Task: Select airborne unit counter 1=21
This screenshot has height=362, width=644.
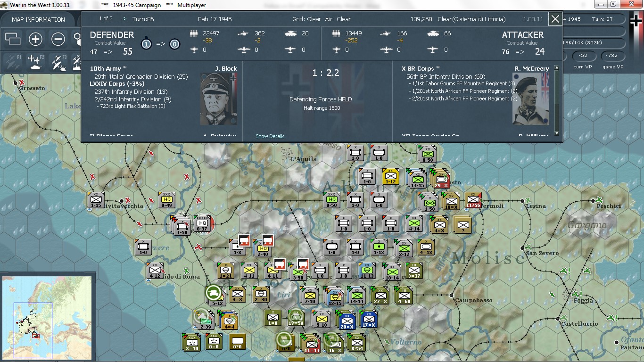Action: (x=226, y=271)
